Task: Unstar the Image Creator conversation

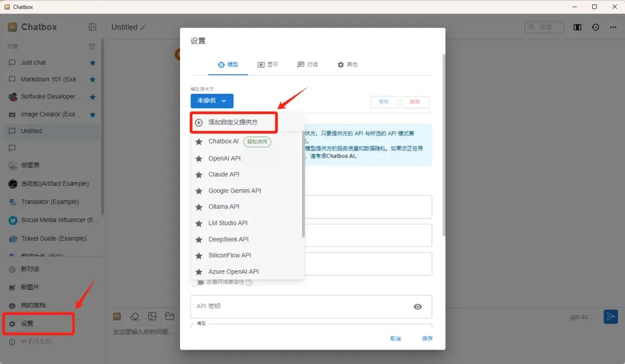Action: (93, 115)
